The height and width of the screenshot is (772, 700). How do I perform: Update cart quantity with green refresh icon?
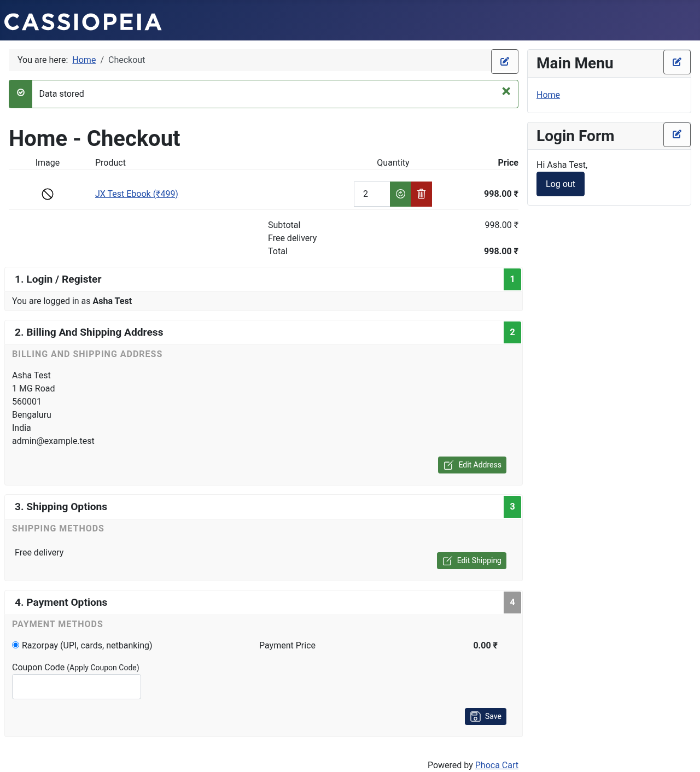click(400, 194)
